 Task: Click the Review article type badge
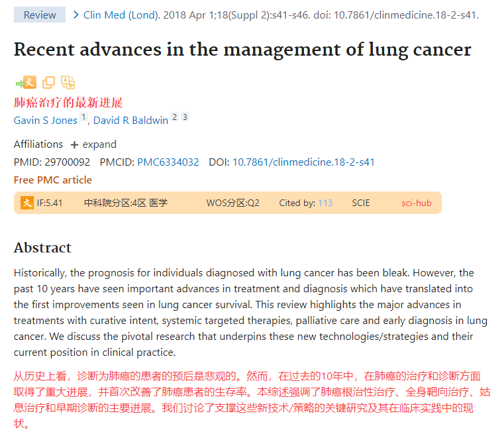(40, 15)
